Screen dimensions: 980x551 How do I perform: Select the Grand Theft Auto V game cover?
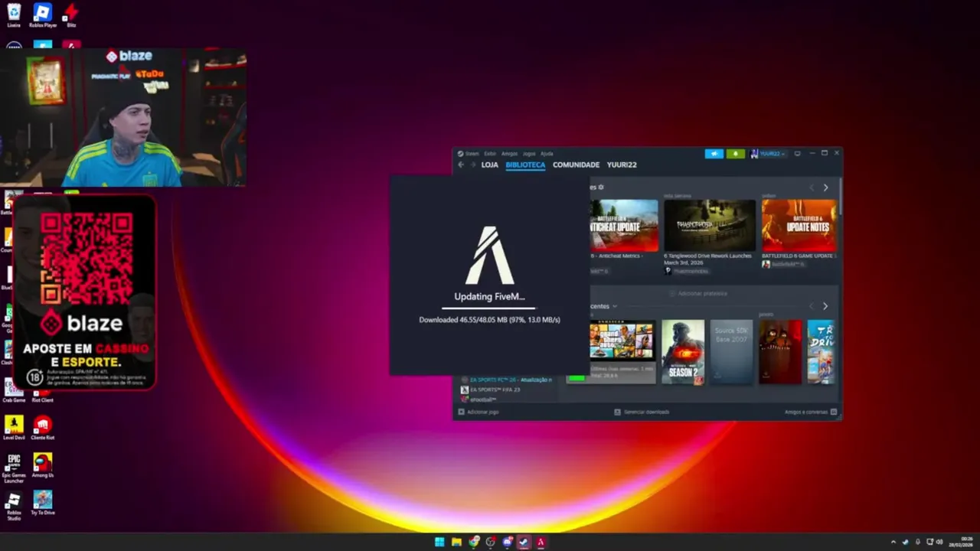coord(622,341)
